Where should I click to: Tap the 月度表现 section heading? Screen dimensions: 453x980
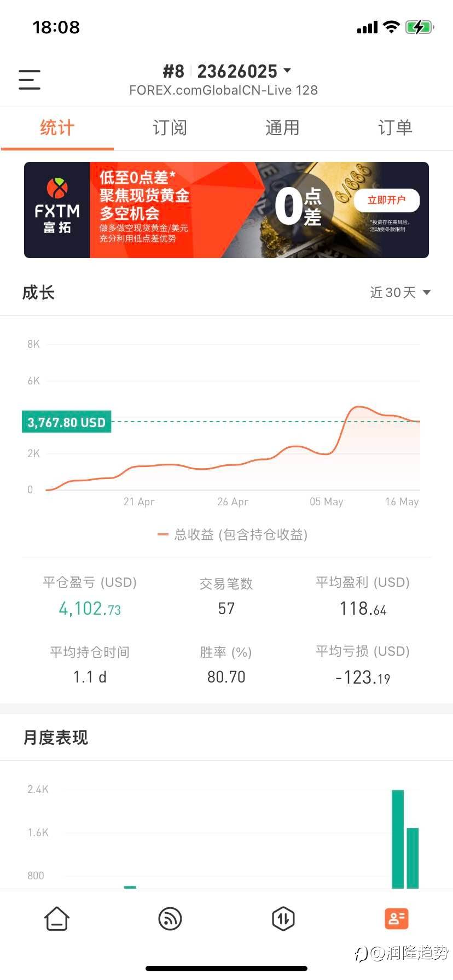(x=55, y=738)
